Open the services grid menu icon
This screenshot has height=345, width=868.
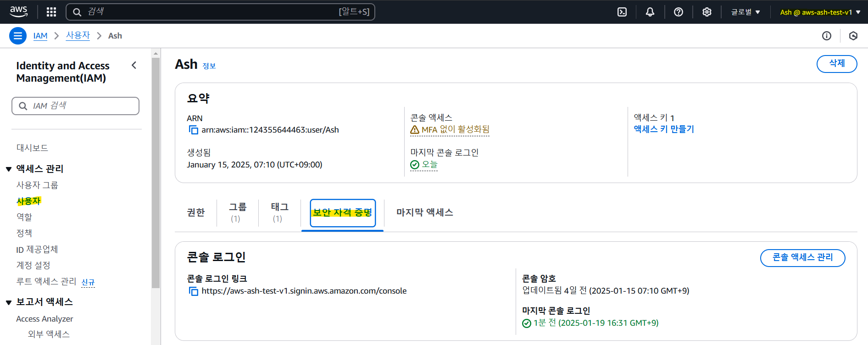point(51,12)
